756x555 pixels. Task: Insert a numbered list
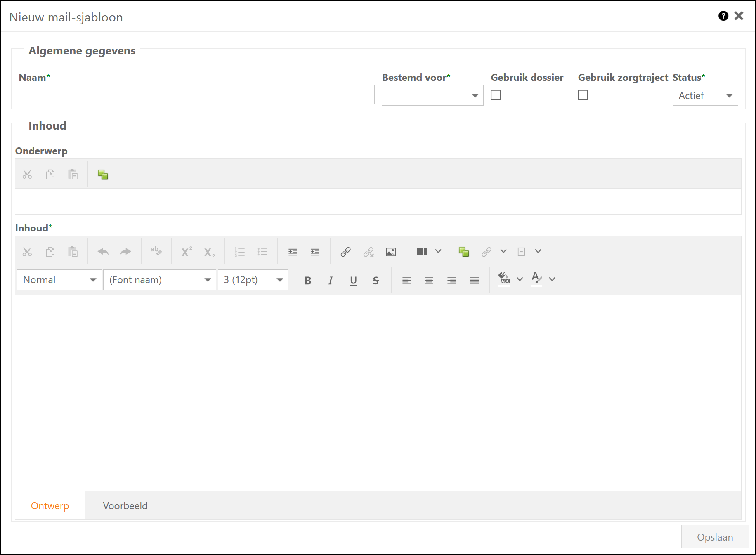pos(239,252)
